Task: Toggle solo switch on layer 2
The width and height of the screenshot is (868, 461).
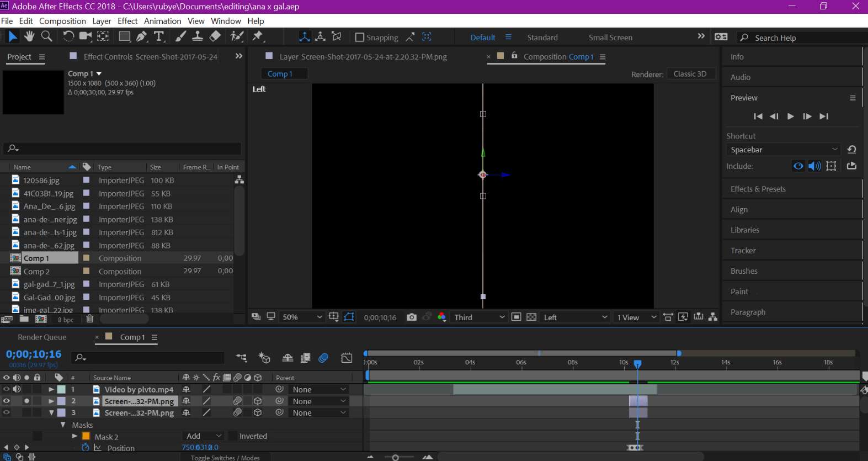Action: (26, 401)
